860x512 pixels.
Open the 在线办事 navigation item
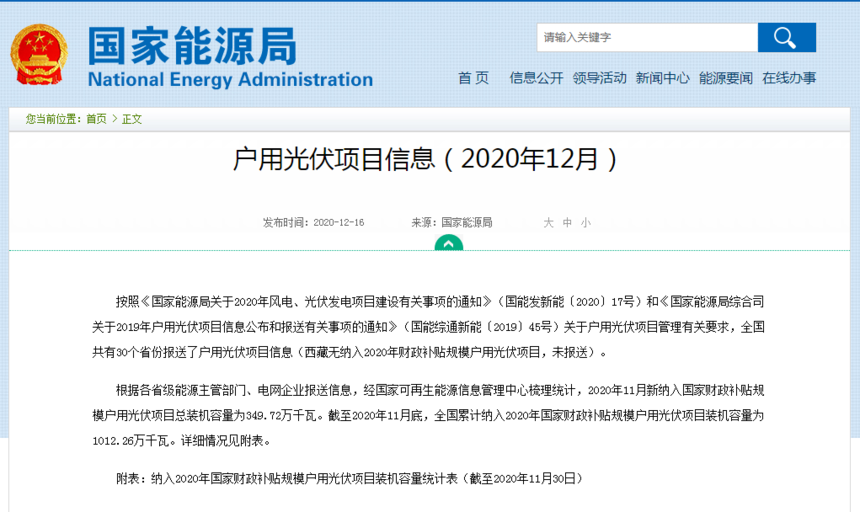(x=789, y=78)
